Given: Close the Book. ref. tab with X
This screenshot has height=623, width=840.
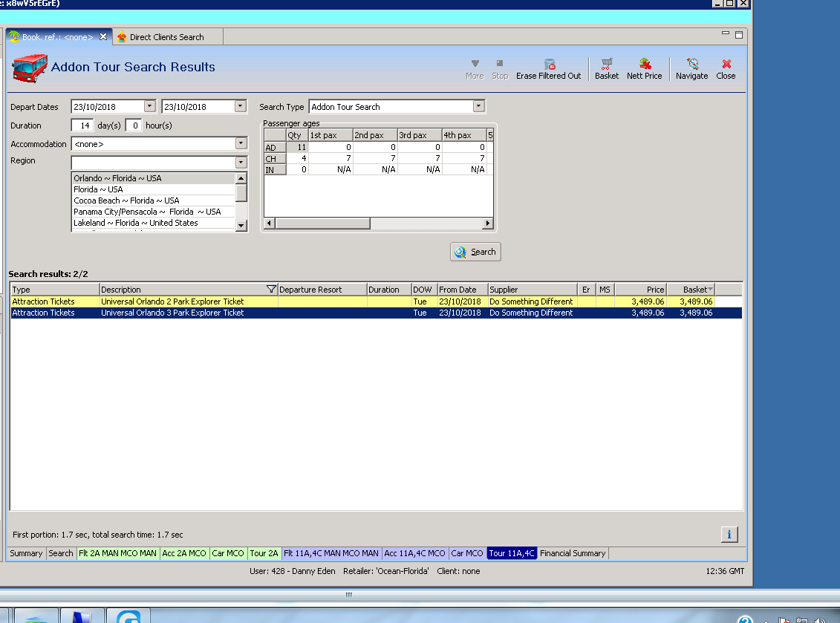Looking at the screenshot, I should coord(103,36).
